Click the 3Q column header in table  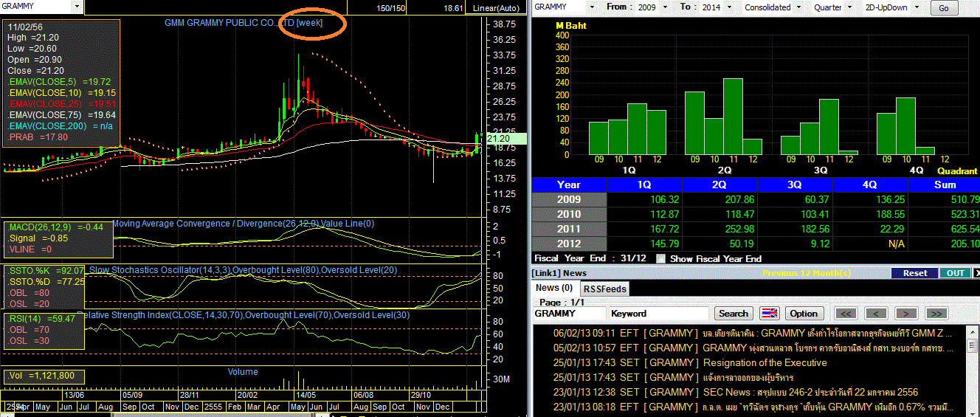[x=796, y=185]
